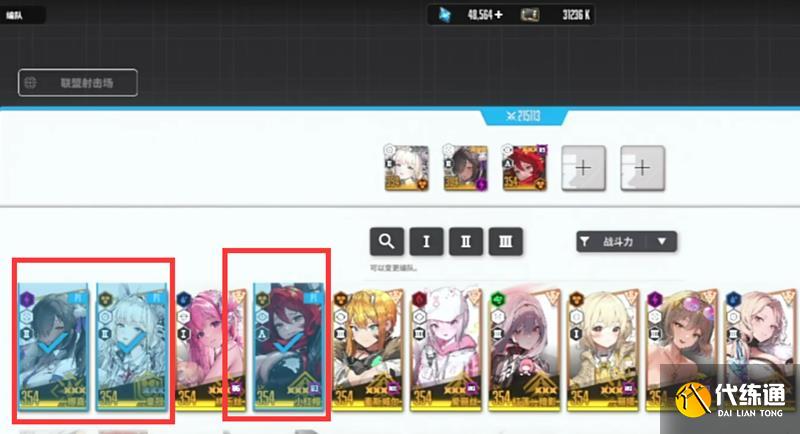
Task: Select the burst type II filter
Action: tap(466, 241)
